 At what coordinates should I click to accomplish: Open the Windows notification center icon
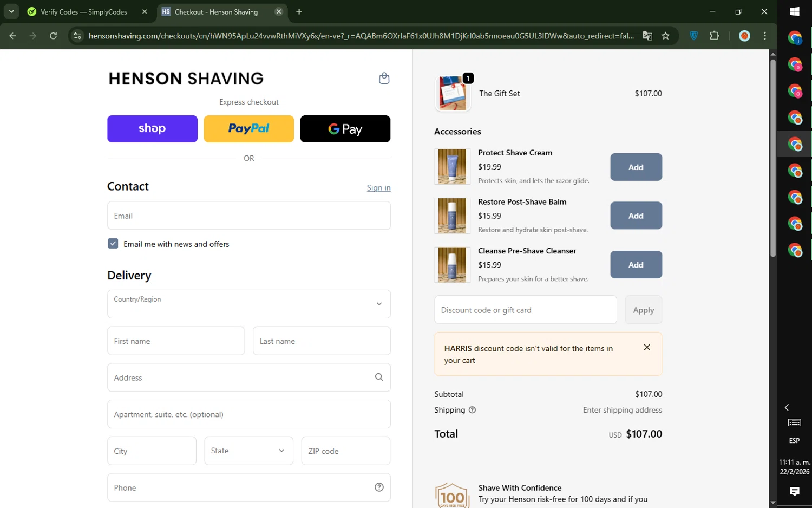[x=795, y=491]
